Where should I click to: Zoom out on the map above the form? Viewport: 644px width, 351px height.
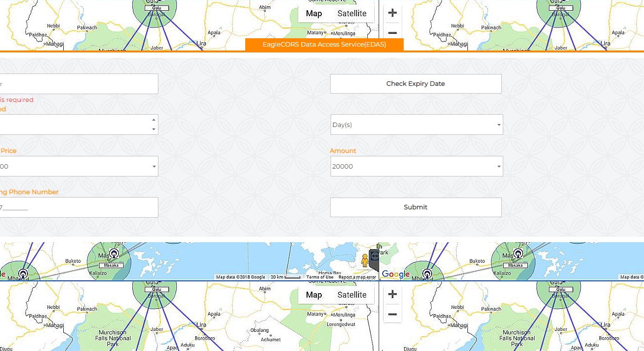392,33
